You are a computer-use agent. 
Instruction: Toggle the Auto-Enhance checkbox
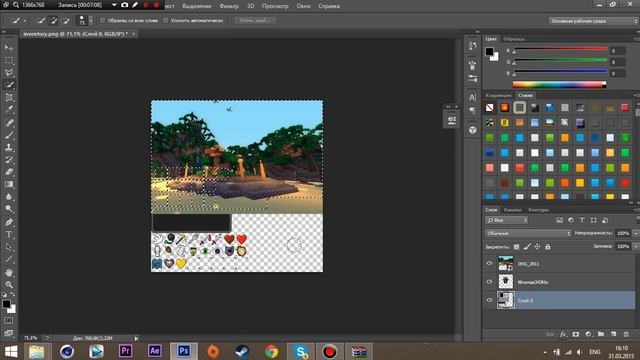165,20
